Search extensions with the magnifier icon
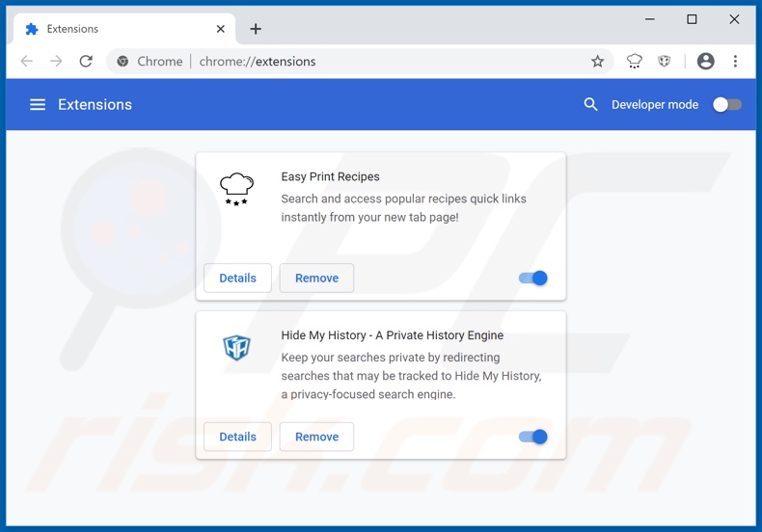 coord(590,104)
